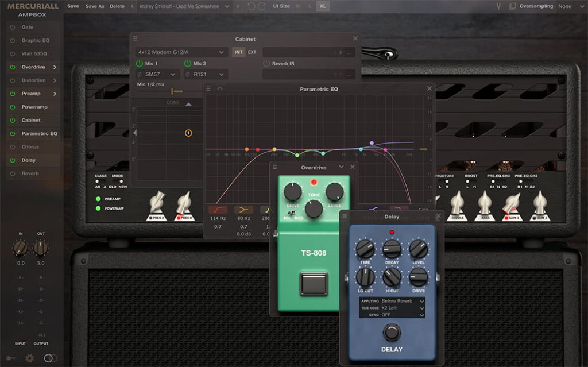
Task: Select the Chorus module in sidebar
Action: pos(30,147)
